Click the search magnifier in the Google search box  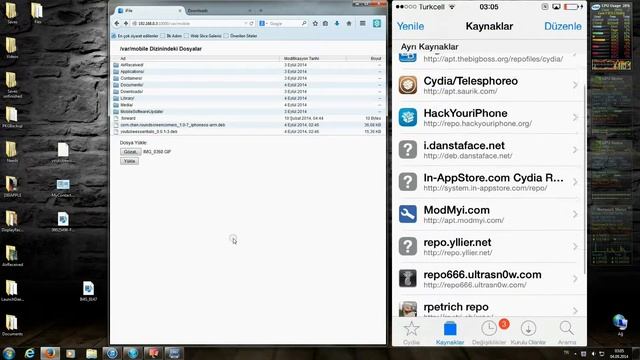pos(304,24)
